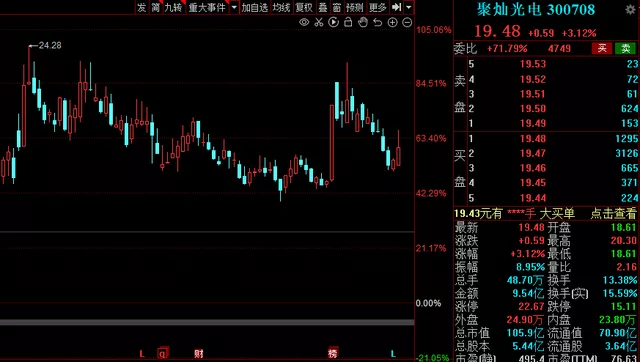Screen dimensions: 640x362
Task: Click stock title 聚灿光电 300708
Action: click(x=536, y=10)
